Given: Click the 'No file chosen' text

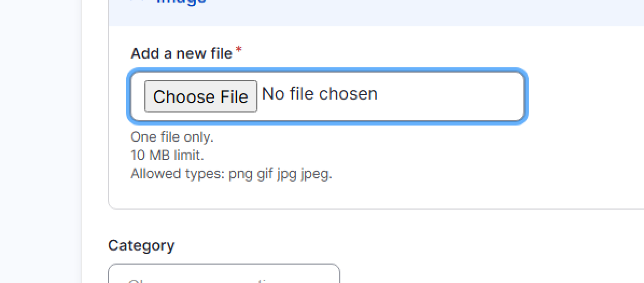Looking at the screenshot, I should (319, 94).
